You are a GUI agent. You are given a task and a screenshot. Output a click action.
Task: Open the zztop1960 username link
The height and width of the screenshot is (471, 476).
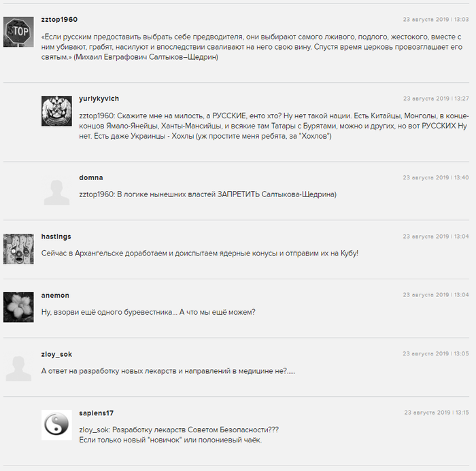(60, 20)
